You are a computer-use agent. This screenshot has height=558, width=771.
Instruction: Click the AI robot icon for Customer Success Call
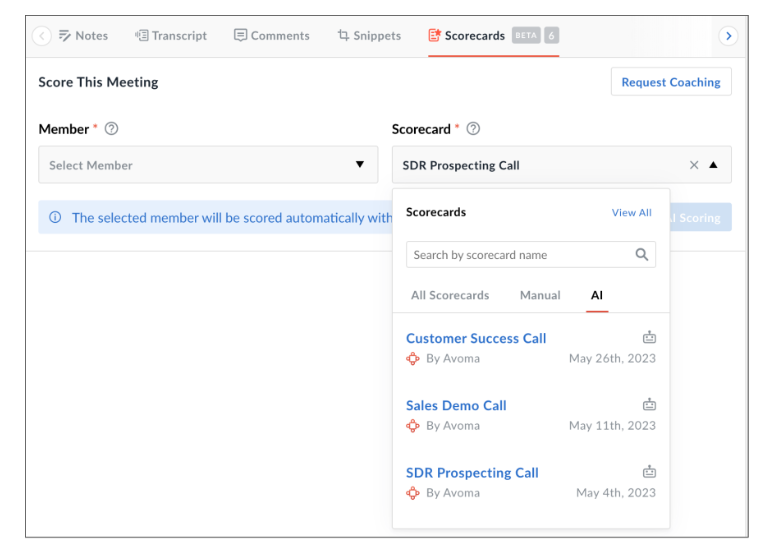[649, 337]
